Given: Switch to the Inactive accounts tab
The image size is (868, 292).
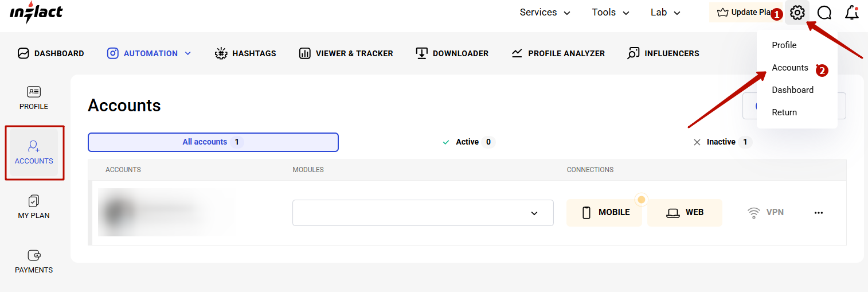Looking at the screenshot, I should [x=721, y=142].
